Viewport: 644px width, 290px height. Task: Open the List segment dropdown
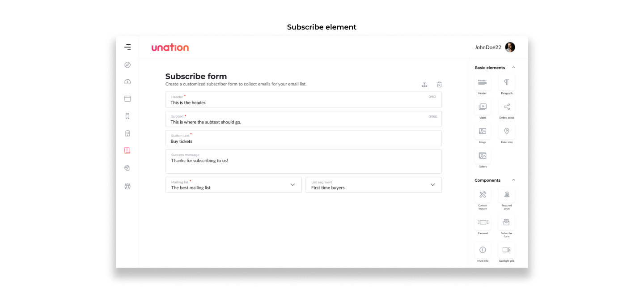(x=373, y=185)
